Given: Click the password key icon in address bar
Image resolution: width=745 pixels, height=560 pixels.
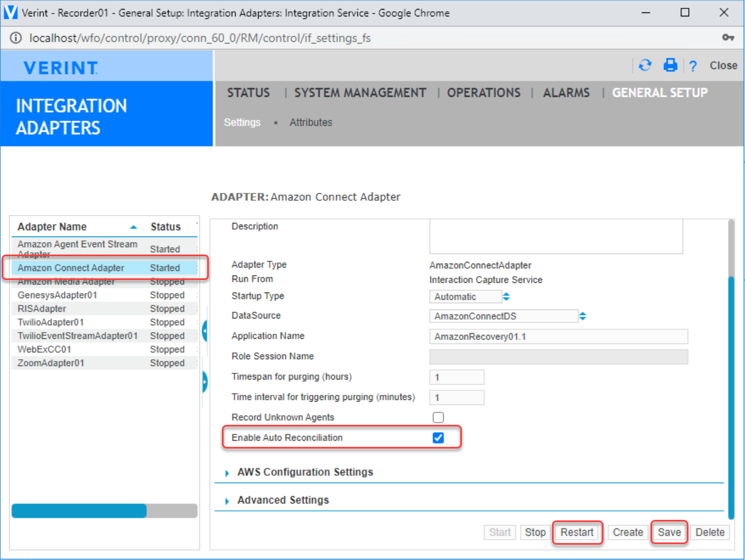Looking at the screenshot, I should [x=728, y=37].
